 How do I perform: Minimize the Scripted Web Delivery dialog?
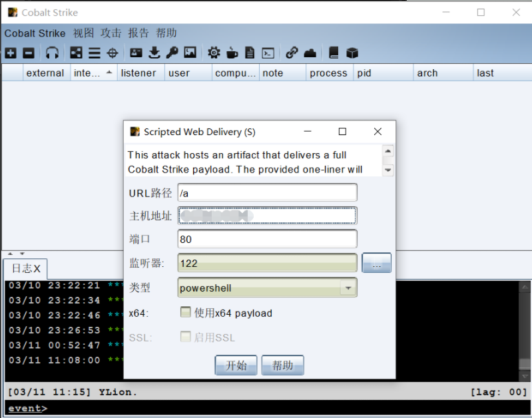[x=308, y=132]
